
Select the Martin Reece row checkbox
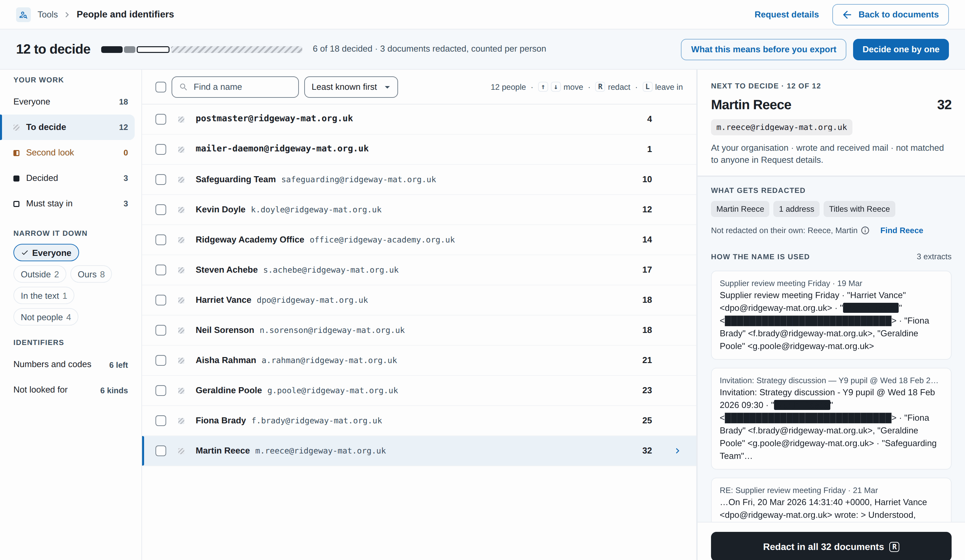[x=161, y=450]
